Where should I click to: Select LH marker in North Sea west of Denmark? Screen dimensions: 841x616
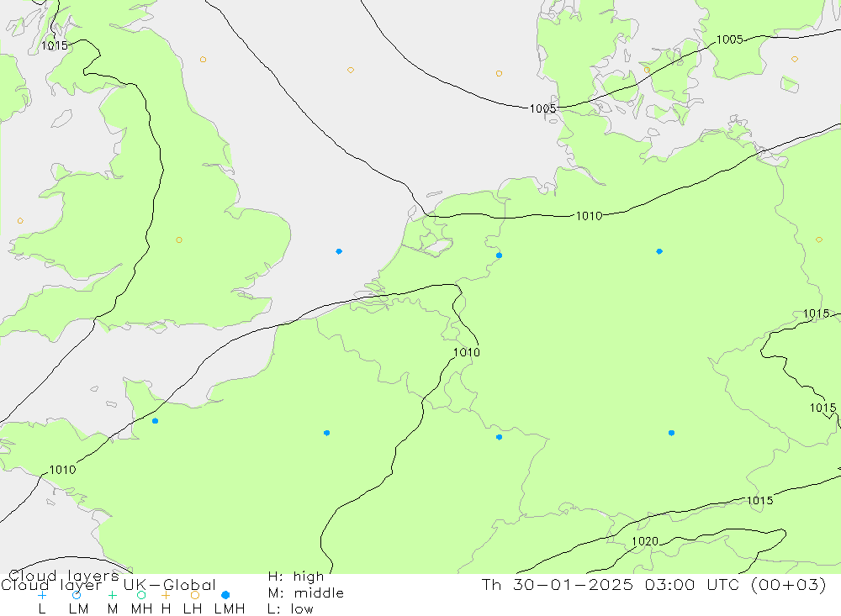pos(500,73)
